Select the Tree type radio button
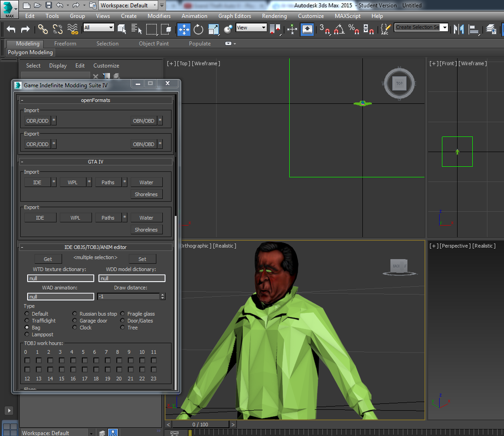This screenshot has height=436, width=504. point(122,327)
